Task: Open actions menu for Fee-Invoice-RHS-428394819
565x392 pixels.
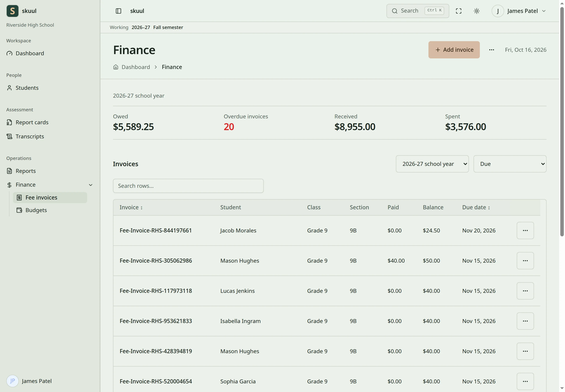Action: point(525,351)
